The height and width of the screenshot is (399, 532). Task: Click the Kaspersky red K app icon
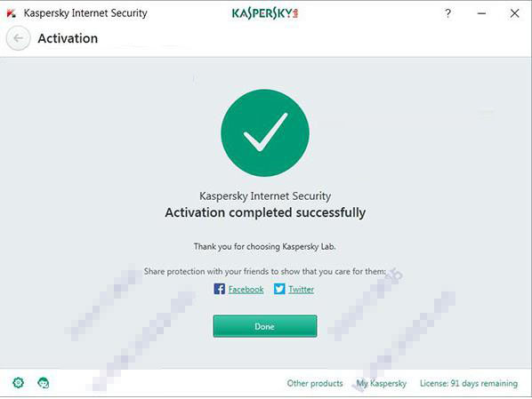pos(12,13)
